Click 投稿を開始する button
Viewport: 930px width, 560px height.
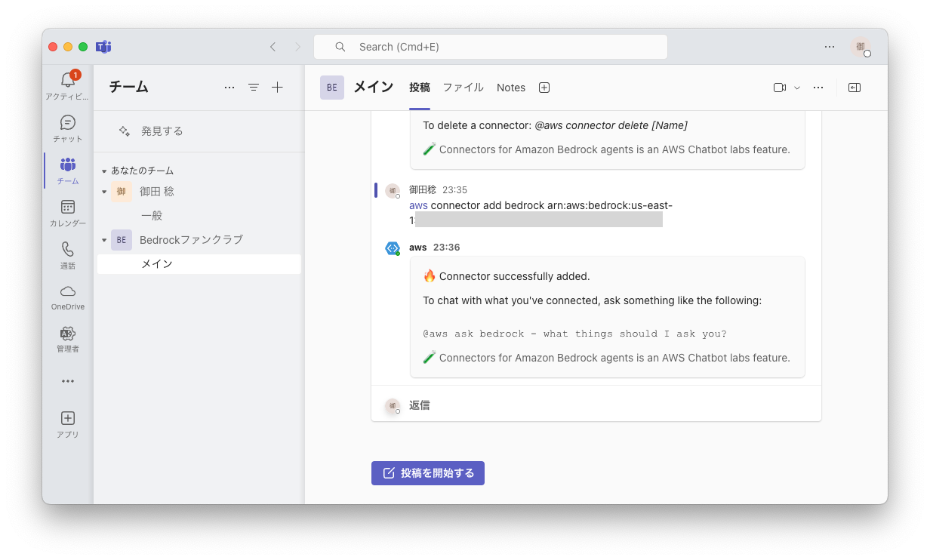[x=428, y=473]
